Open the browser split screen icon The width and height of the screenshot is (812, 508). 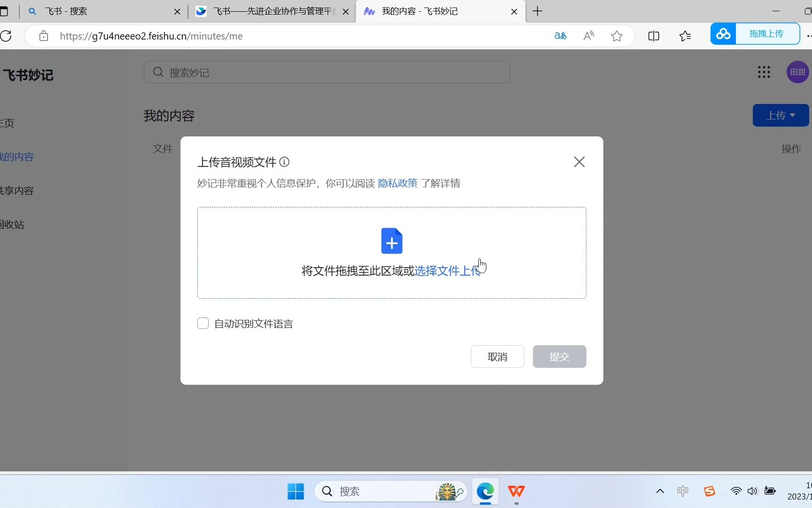654,36
